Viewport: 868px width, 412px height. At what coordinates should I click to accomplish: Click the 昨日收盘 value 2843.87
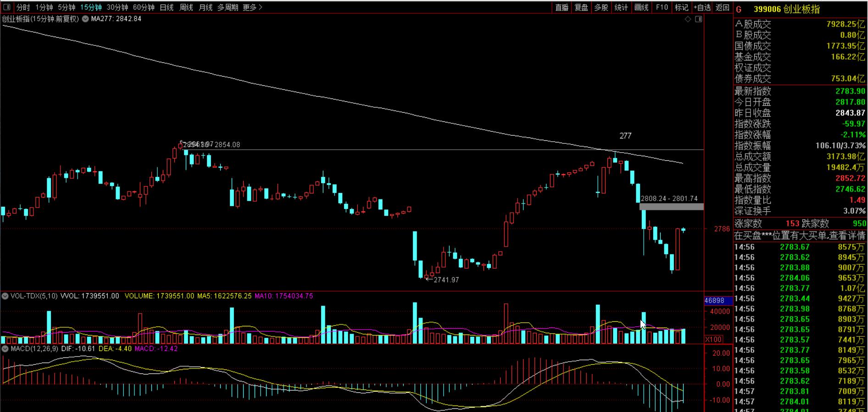coord(850,113)
